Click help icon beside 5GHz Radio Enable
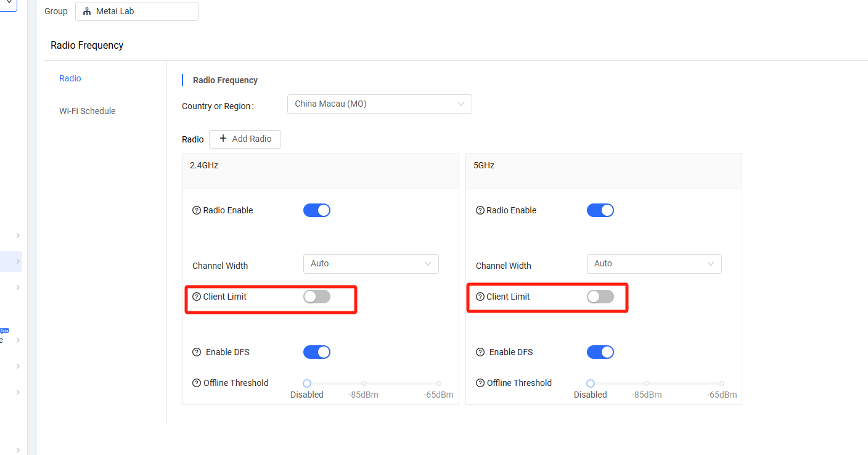The width and height of the screenshot is (868, 455). pos(480,210)
